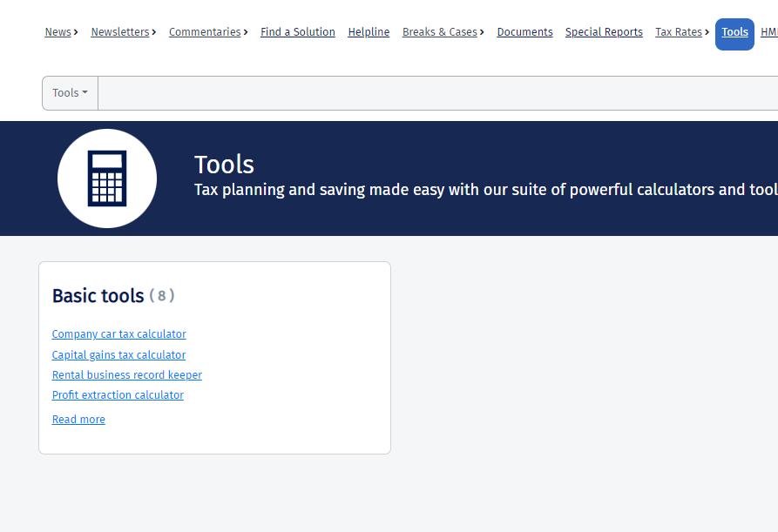Open Special Reports in the navigation

tap(604, 32)
